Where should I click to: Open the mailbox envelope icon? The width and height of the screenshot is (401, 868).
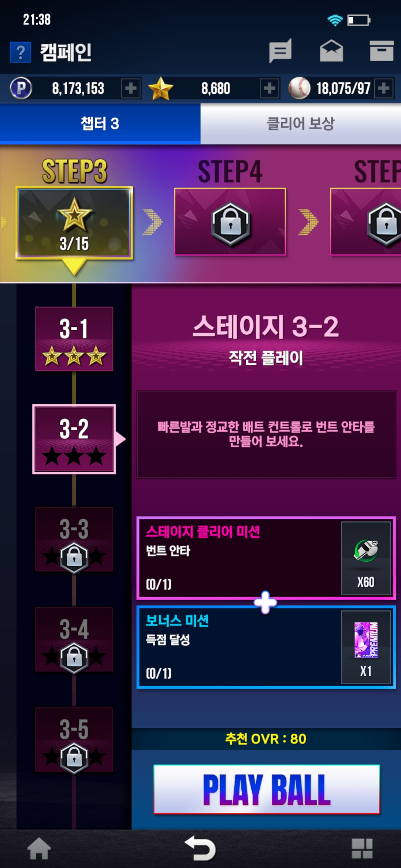[332, 50]
